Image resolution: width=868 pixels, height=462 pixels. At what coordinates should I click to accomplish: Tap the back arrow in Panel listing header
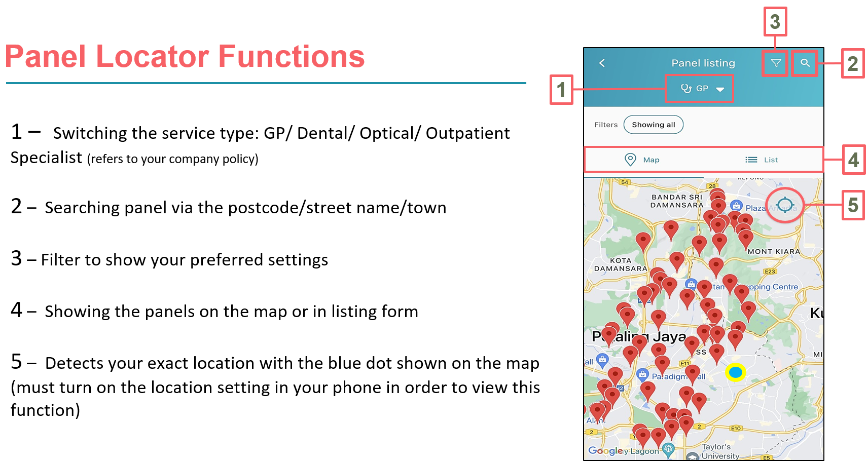click(x=602, y=63)
